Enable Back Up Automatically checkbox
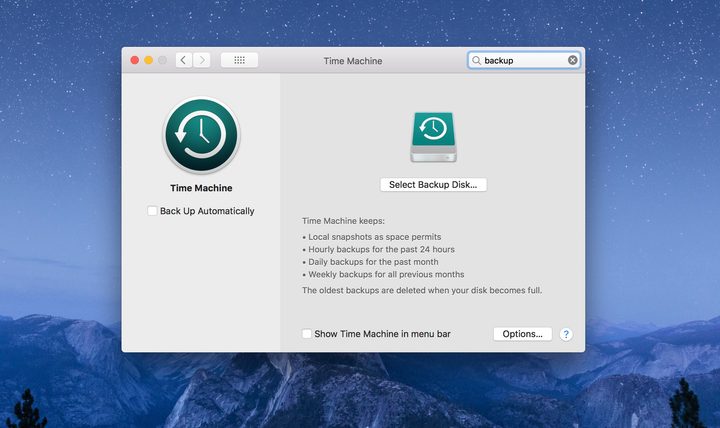The image size is (720, 428). click(152, 211)
